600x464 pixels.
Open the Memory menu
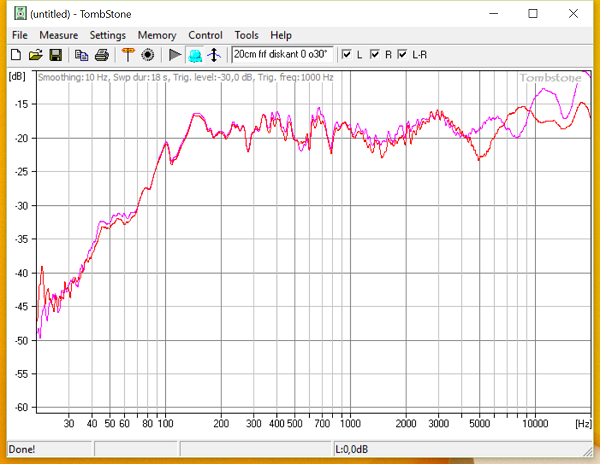(157, 35)
